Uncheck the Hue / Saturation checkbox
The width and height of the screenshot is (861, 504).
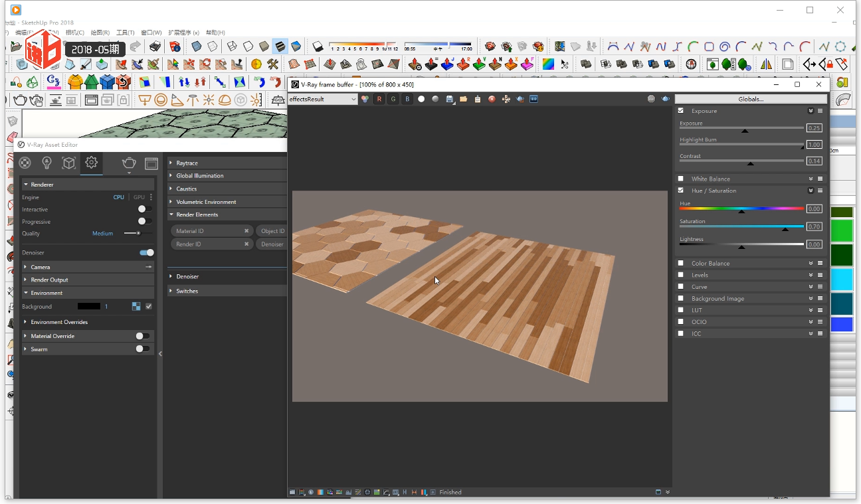(680, 191)
